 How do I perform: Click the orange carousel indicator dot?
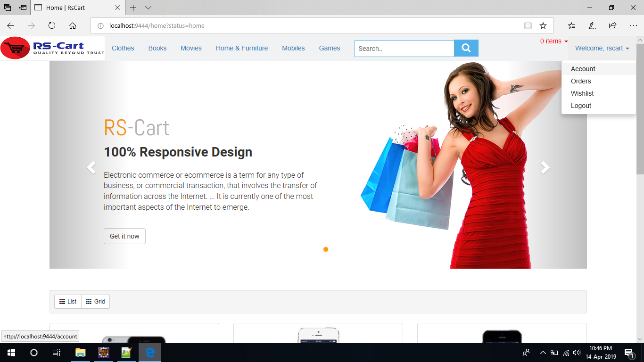click(326, 249)
